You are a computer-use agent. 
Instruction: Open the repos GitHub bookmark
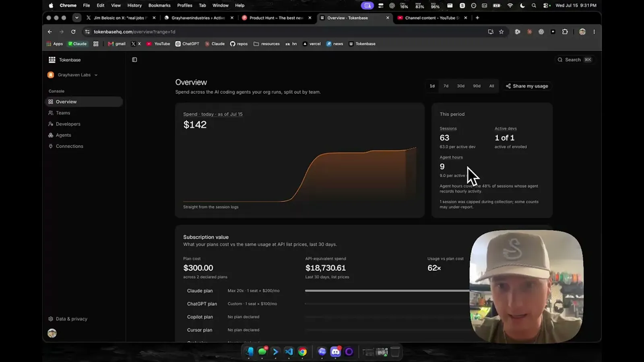(x=239, y=44)
